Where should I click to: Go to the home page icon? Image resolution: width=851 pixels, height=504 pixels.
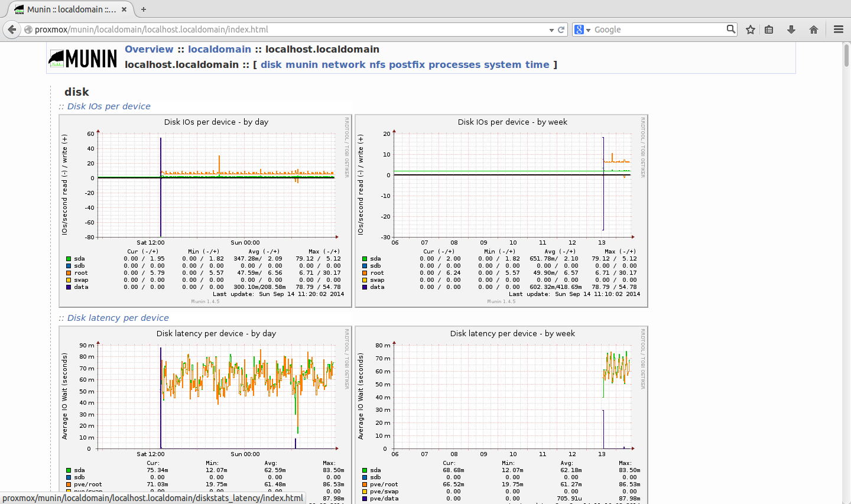pos(814,30)
